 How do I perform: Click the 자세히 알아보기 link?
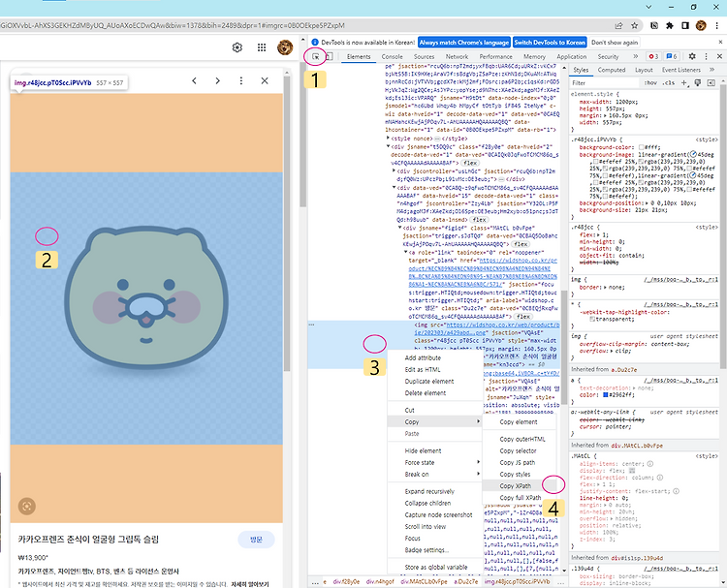pyautogui.click(x=250, y=584)
